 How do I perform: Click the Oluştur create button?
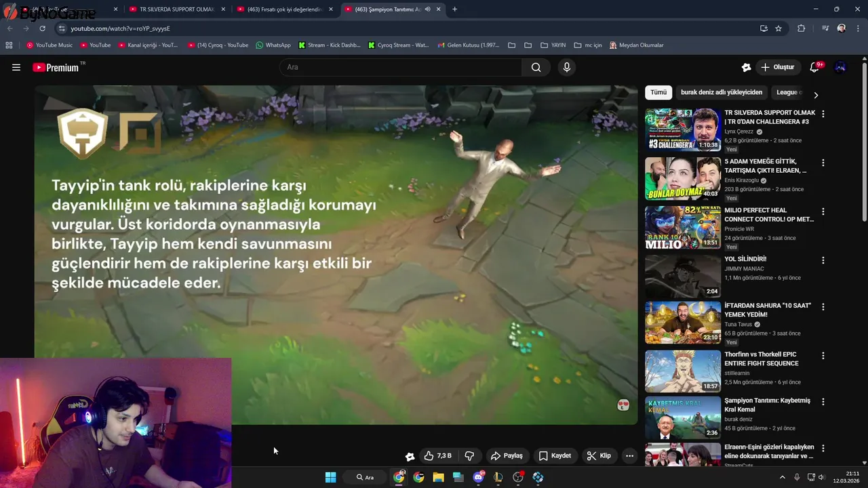click(x=778, y=67)
